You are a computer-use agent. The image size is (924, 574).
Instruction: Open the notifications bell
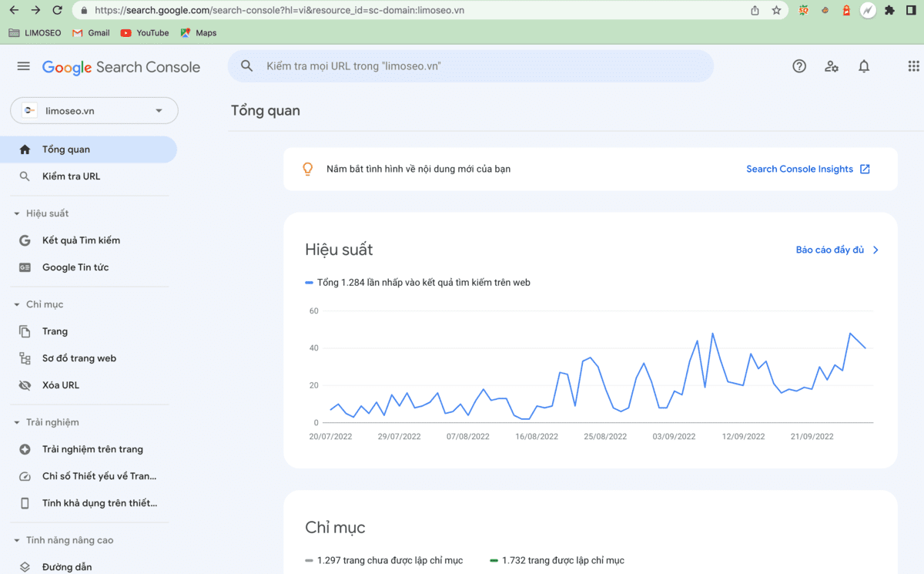tap(864, 66)
